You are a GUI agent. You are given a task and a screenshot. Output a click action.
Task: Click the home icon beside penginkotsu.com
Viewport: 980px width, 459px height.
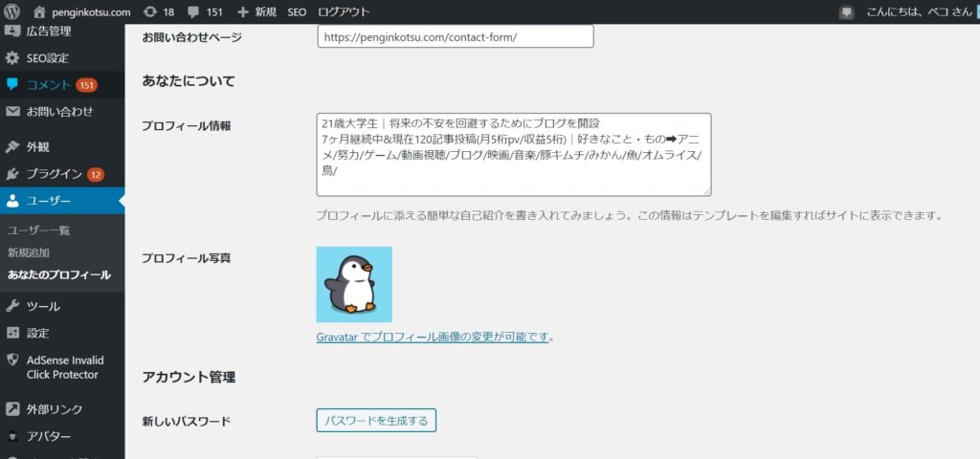tap(39, 11)
